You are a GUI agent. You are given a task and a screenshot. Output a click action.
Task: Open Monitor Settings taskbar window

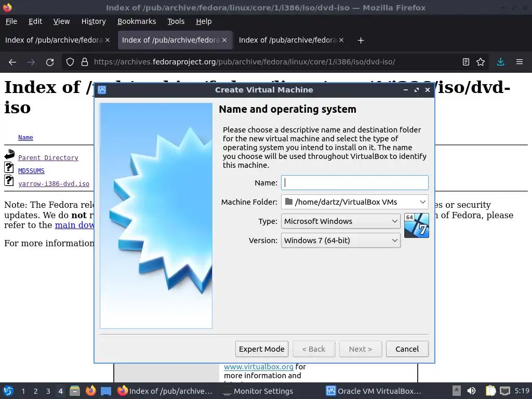[x=258, y=391]
